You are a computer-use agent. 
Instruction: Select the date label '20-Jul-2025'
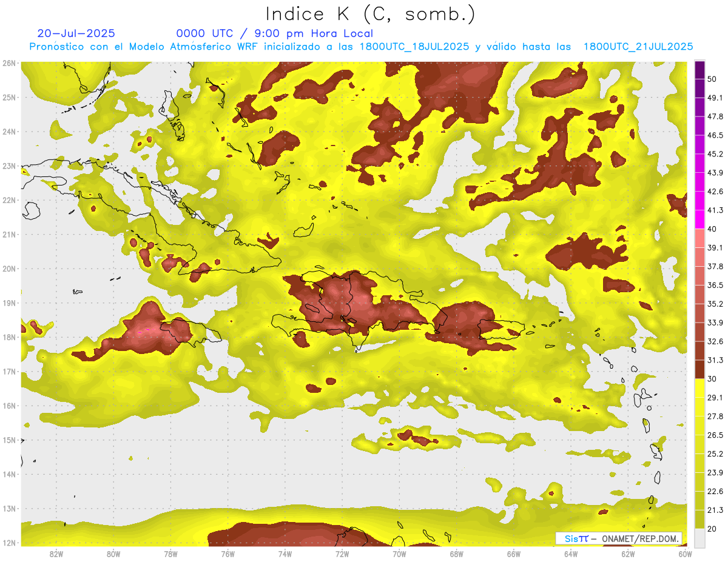(76, 33)
